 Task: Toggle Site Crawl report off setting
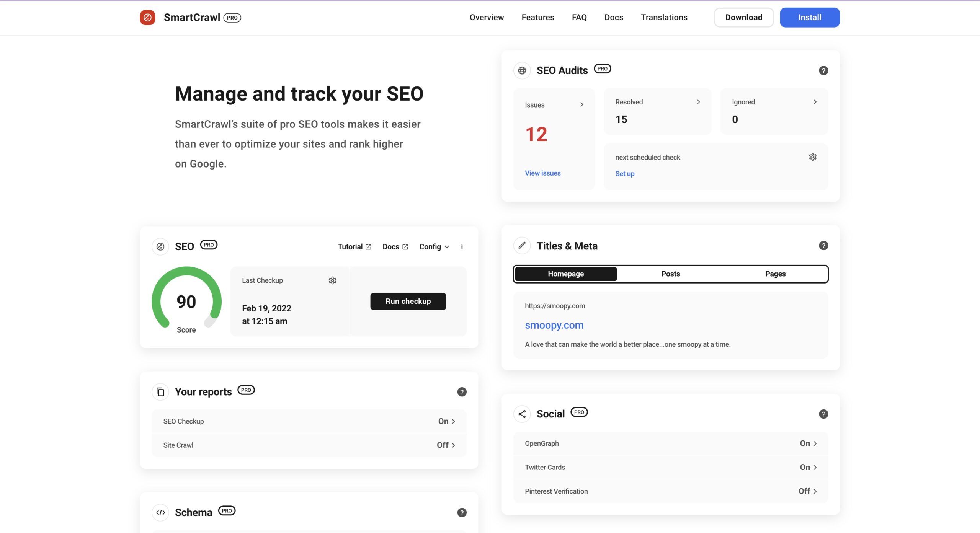(x=446, y=445)
